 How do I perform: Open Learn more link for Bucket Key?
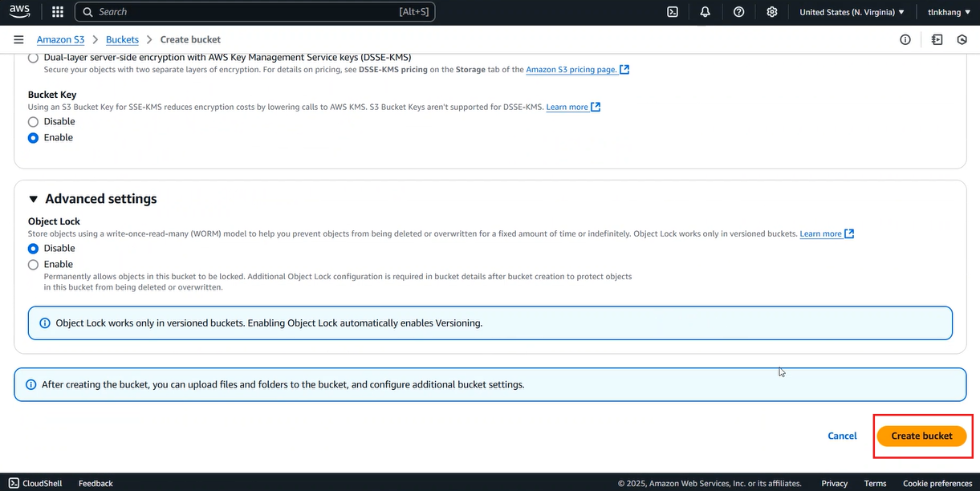[x=567, y=107]
